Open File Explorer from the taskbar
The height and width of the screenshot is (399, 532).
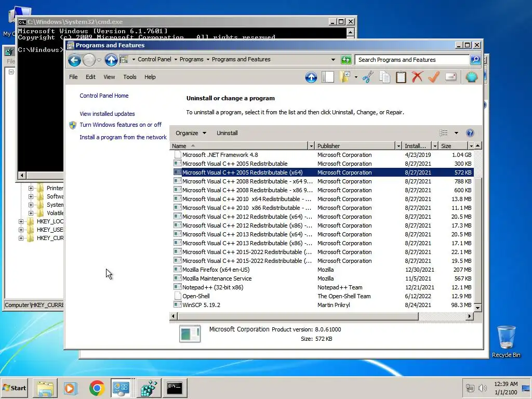click(45, 388)
